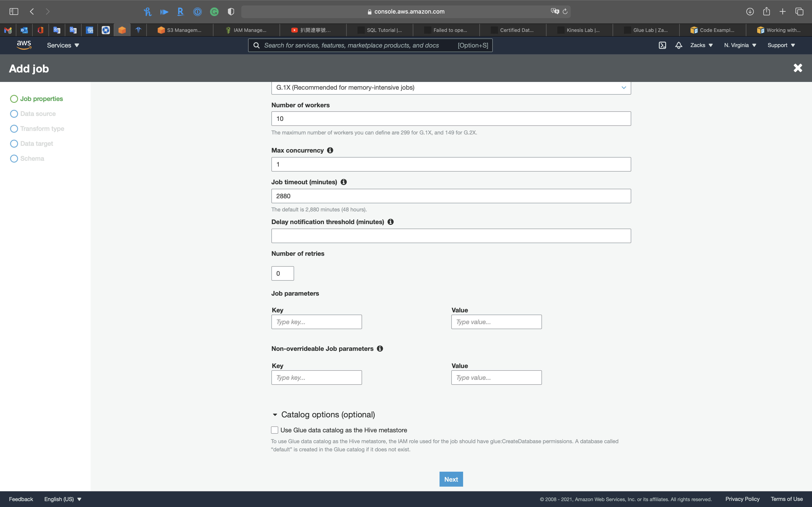Click the Privacy Policy link
Viewport: 812px width, 507px height.
pyautogui.click(x=742, y=499)
